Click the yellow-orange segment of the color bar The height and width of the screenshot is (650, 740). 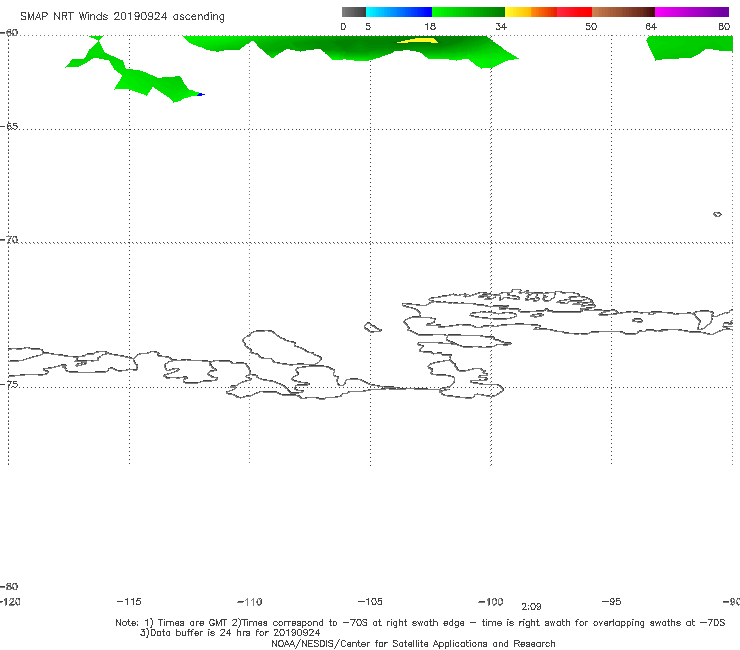(x=531, y=12)
